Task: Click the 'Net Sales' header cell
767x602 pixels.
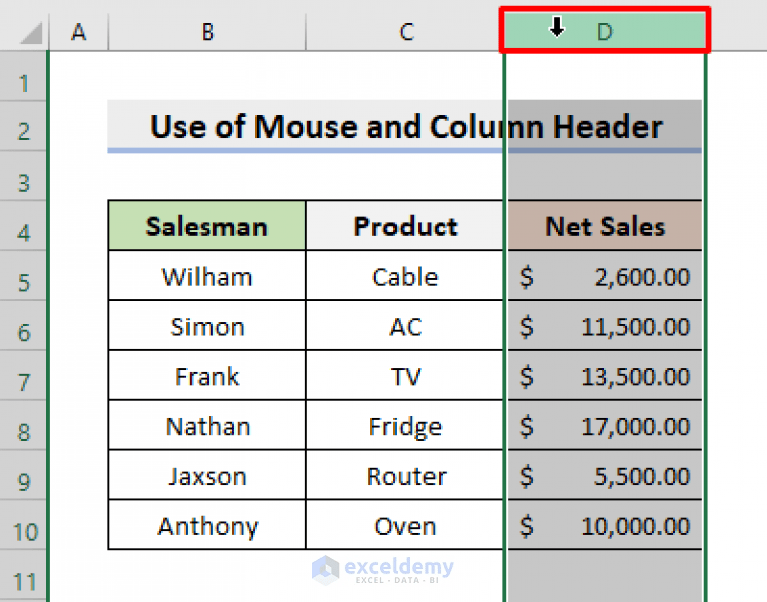Action: [x=605, y=226]
